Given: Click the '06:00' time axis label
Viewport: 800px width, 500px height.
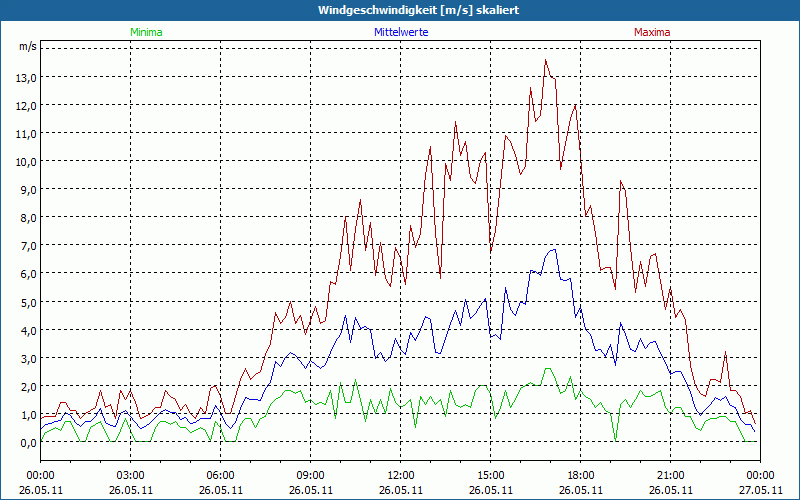Looking at the screenshot, I should [220, 476].
